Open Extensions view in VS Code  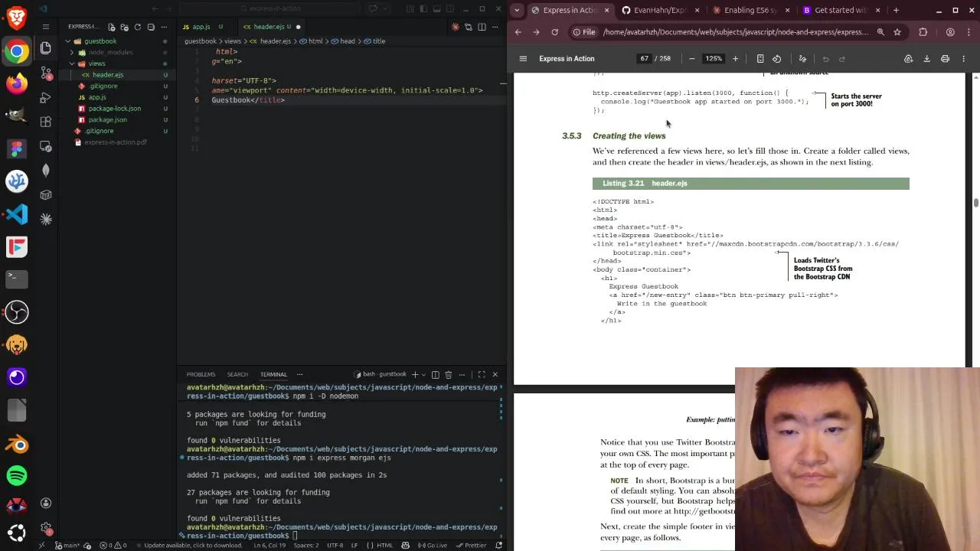[x=46, y=122]
